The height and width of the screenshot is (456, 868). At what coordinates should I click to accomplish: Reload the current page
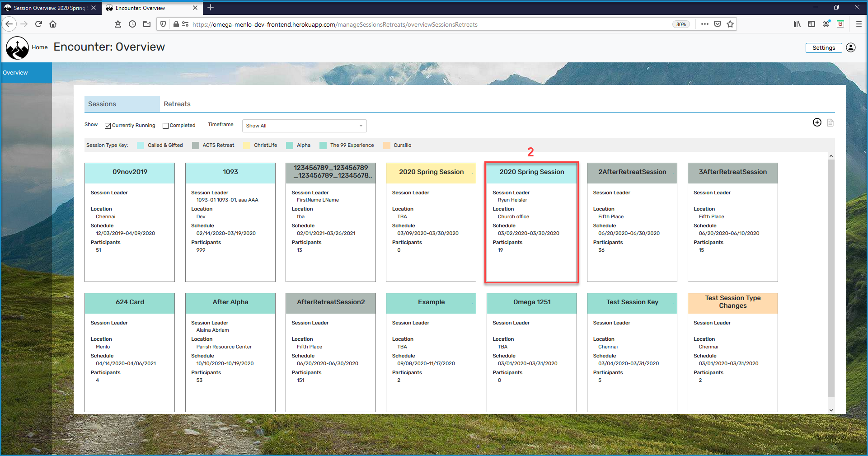[38, 24]
